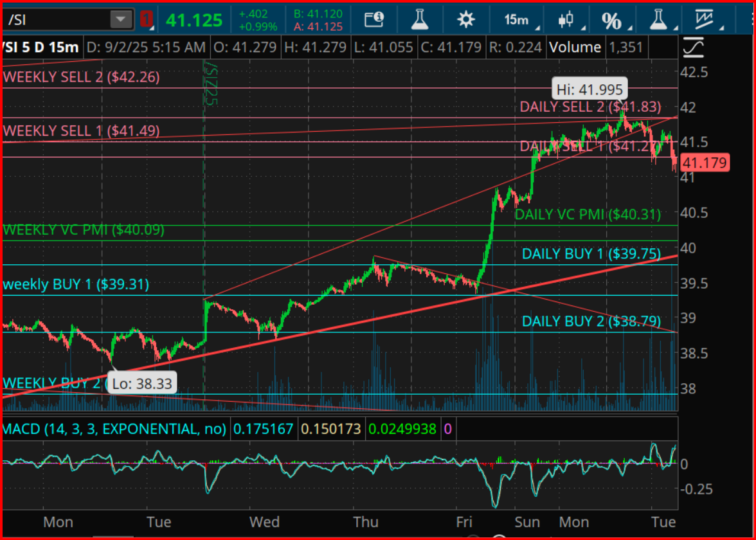The height and width of the screenshot is (540, 756).
Task: Click the MACD average value 0.150173
Action: click(330, 429)
